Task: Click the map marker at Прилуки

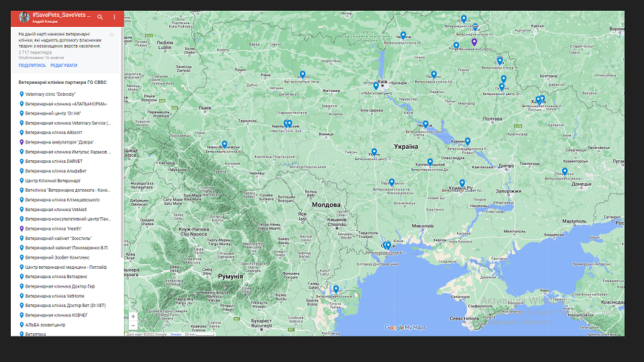Action: (x=434, y=74)
